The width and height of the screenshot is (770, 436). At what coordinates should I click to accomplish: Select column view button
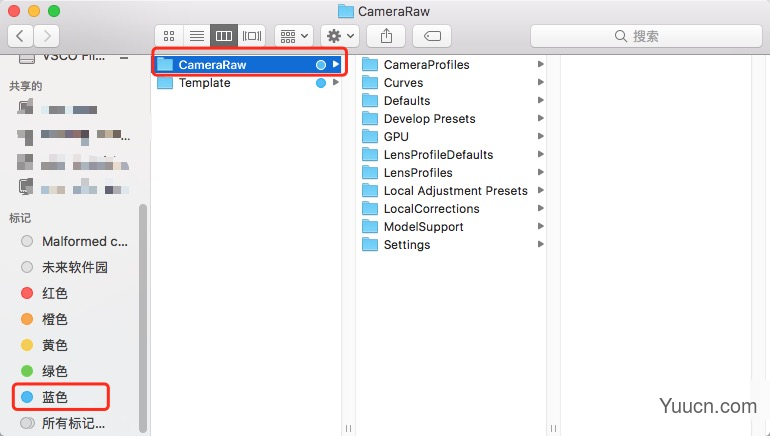pyautogui.click(x=224, y=36)
